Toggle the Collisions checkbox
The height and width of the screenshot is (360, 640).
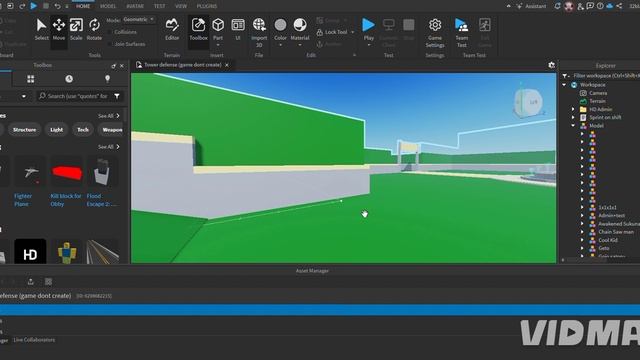pos(109,32)
